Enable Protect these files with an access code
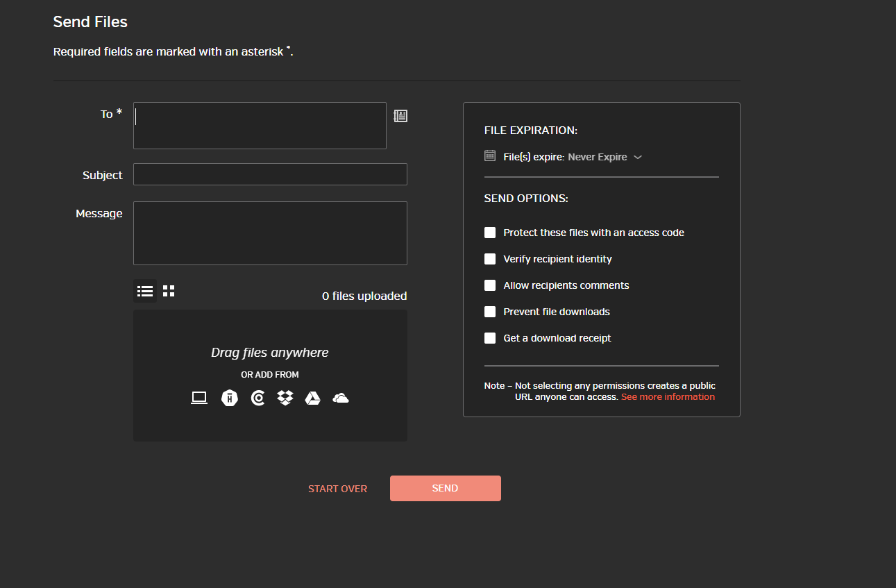 490,233
